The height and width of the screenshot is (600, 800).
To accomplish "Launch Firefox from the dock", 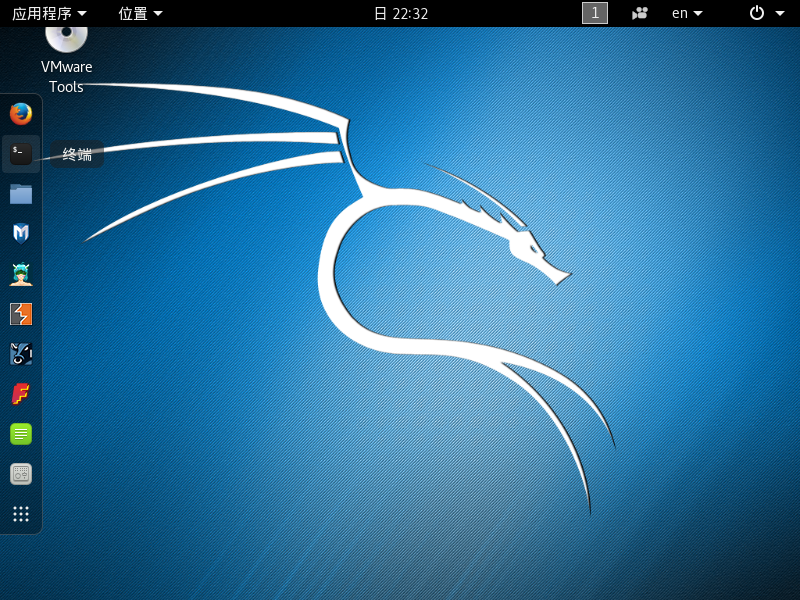I will click(x=21, y=114).
